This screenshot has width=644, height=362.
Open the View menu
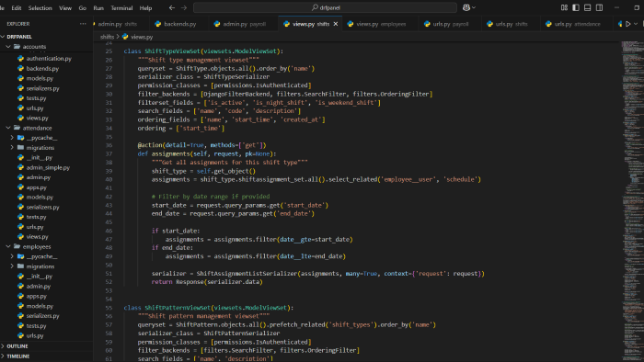pyautogui.click(x=65, y=7)
